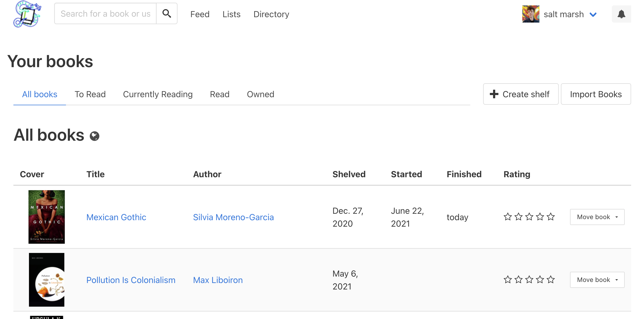Expand the dropdown next to salt marsh
This screenshot has height=319, width=644.
coord(593,14)
